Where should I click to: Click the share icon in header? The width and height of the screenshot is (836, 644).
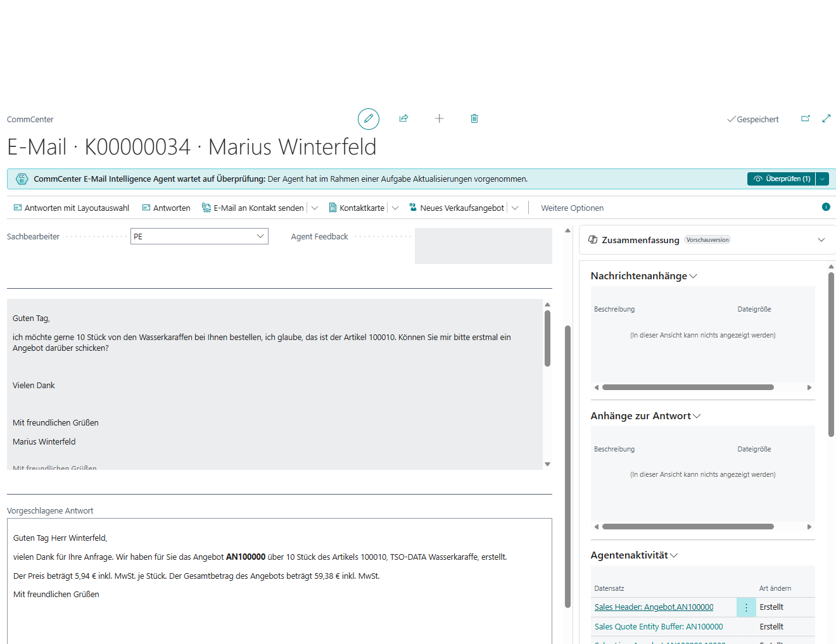click(x=403, y=118)
